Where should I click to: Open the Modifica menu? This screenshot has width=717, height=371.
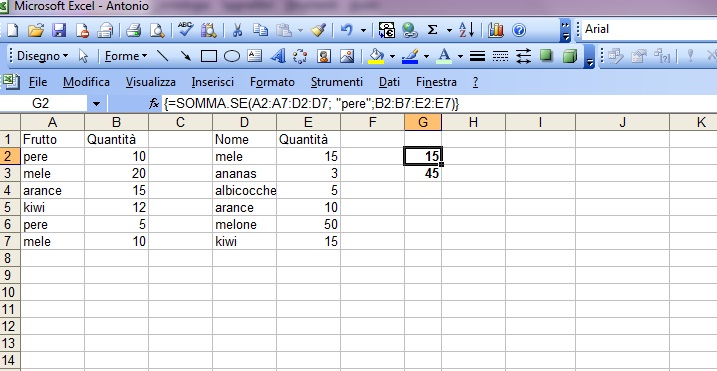click(x=86, y=82)
